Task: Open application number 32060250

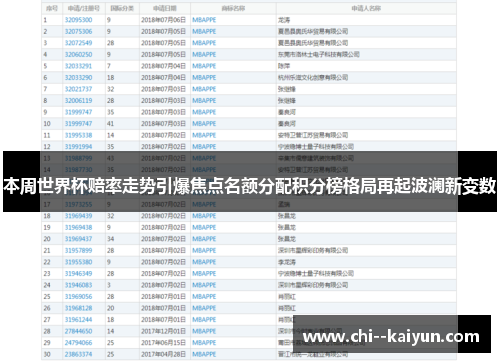Action: 78,54
